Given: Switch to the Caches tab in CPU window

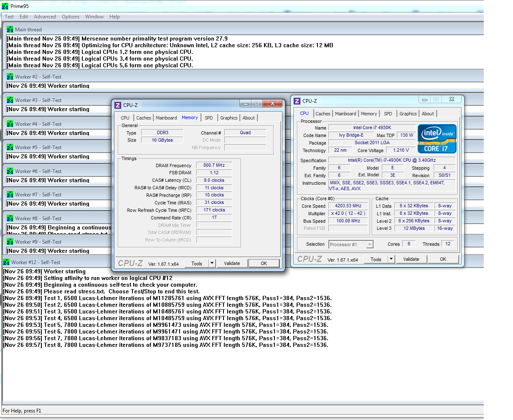Looking at the screenshot, I should [x=323, y=114].
